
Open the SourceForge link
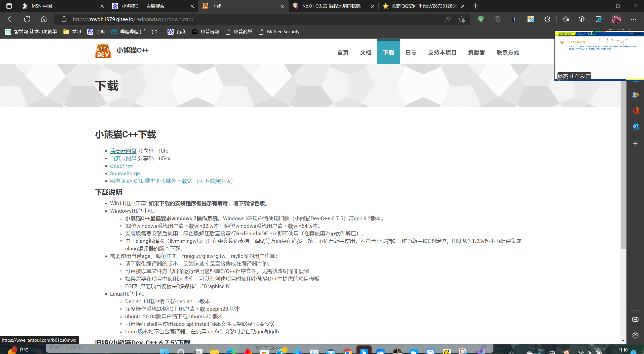(125, 173)
